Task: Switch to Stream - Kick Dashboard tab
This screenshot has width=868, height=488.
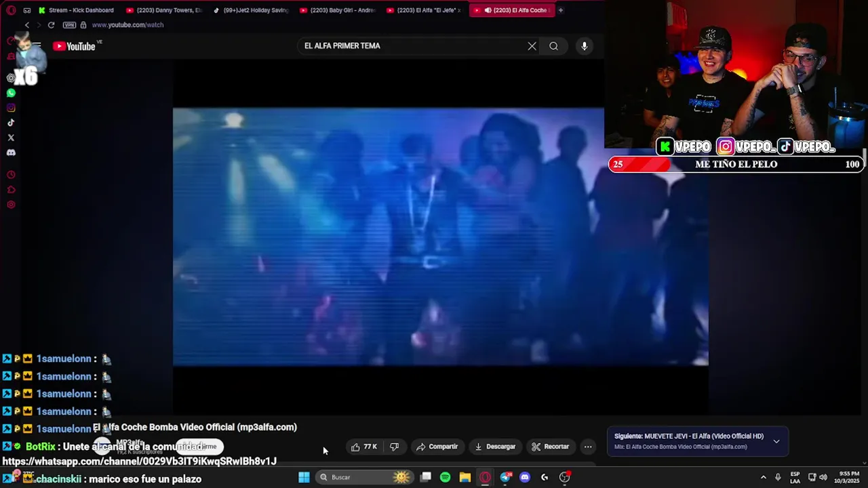Action: tap(76, 10)
